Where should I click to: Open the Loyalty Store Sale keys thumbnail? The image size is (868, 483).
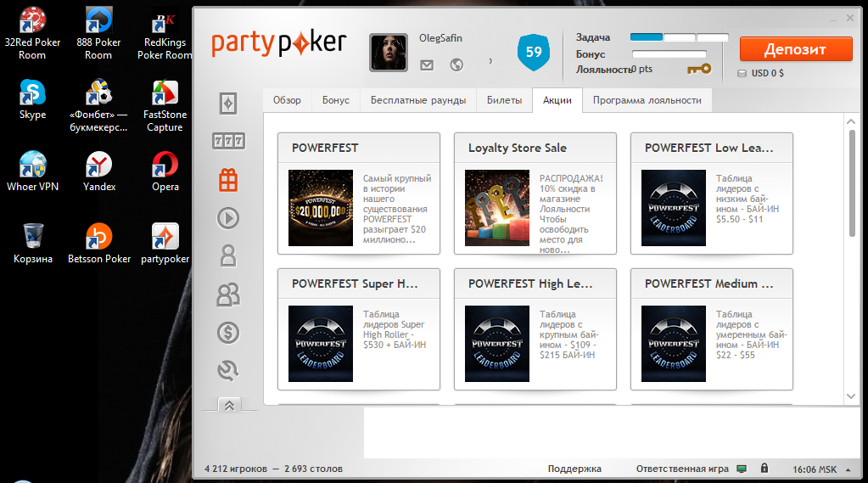pyautogui.click(x=497, y=208)
